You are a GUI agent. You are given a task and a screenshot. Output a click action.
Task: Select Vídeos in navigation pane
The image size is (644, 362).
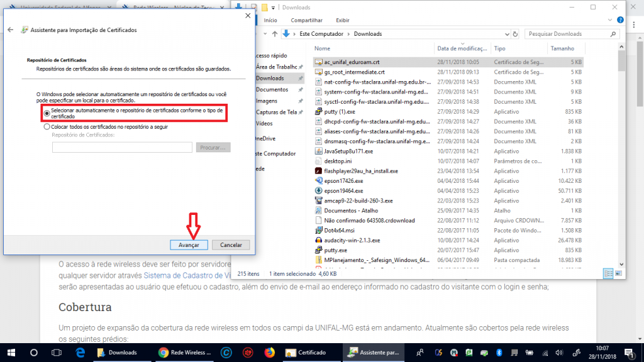(264, 124)
